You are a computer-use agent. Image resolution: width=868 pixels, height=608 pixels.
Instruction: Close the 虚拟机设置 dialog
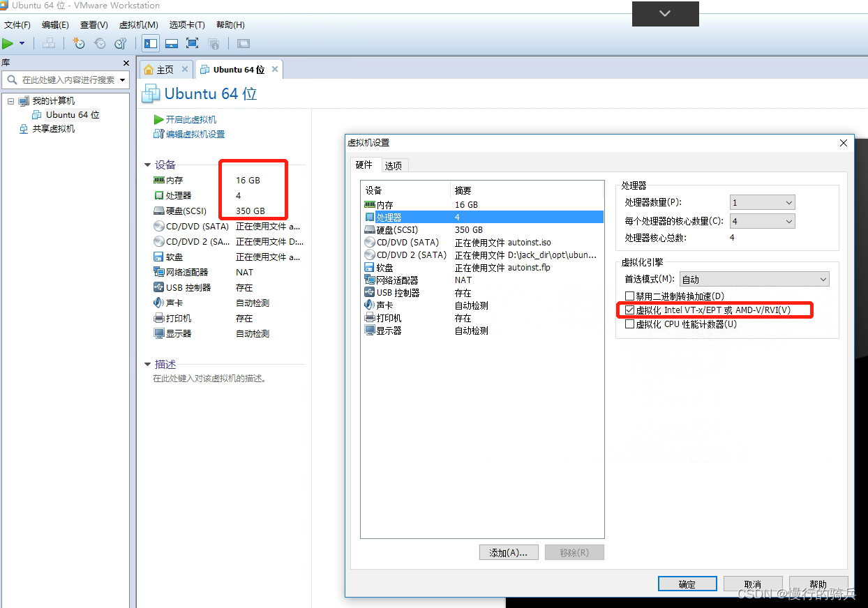pyautogui.click(x=844, y=143)
